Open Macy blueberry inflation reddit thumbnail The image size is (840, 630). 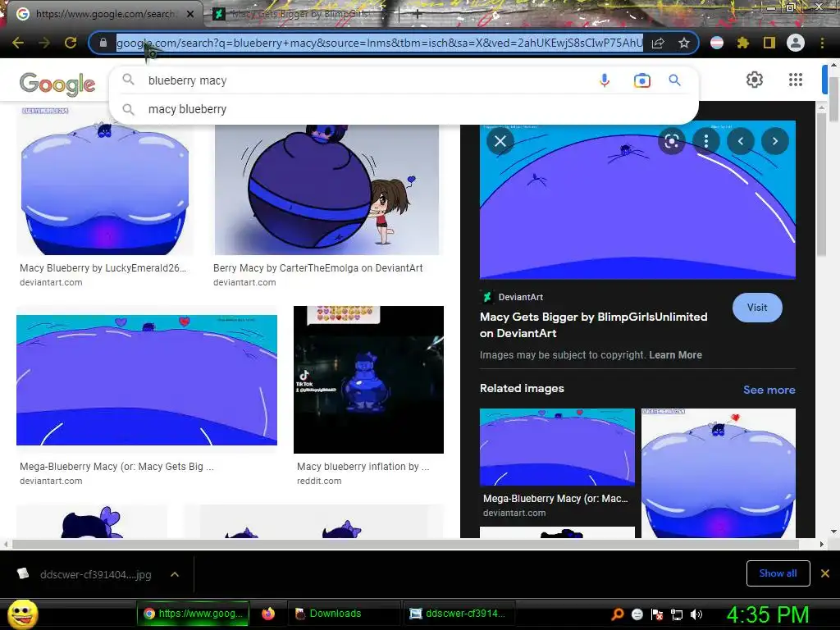click(x=368, y=380)
